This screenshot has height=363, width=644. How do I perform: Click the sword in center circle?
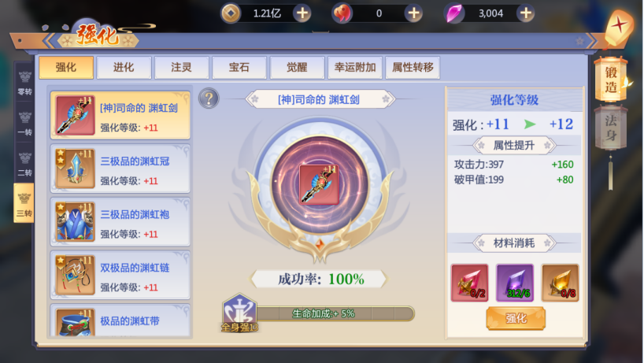(x=319, y=185)
